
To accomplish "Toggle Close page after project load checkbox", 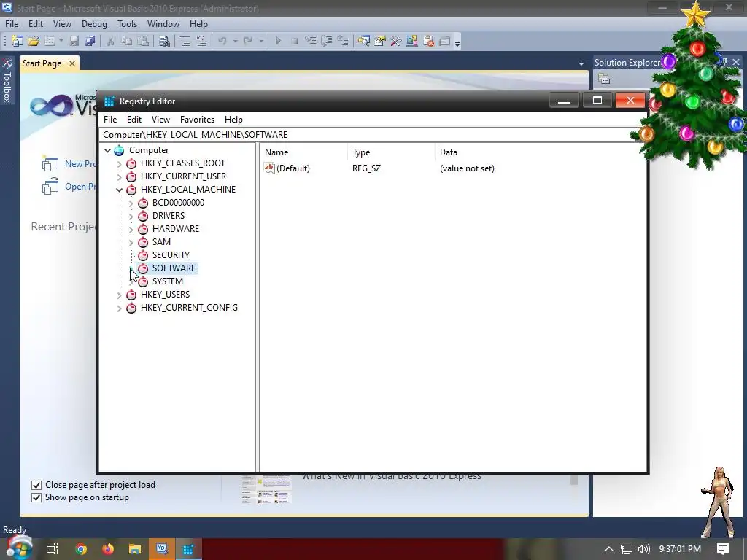I will click(x=36, y=485).
